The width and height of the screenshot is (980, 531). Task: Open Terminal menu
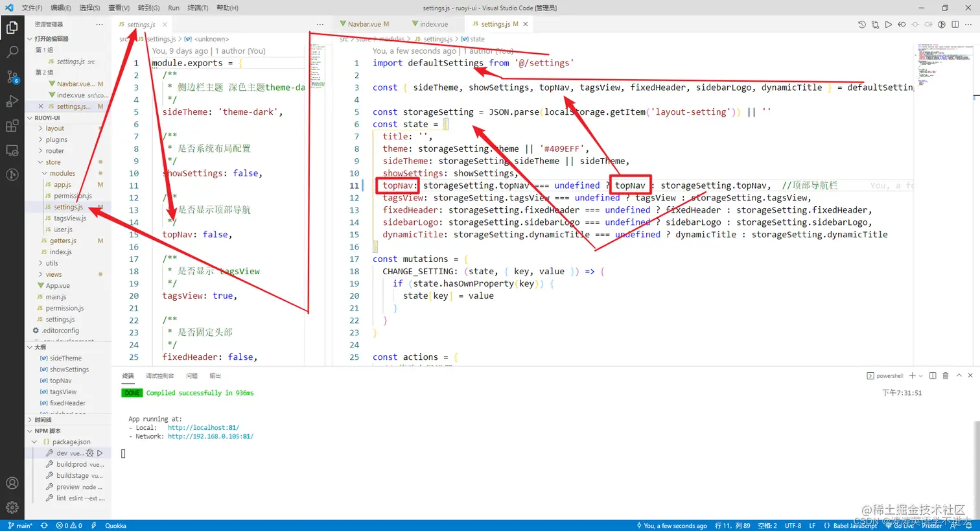coord(198,8)
